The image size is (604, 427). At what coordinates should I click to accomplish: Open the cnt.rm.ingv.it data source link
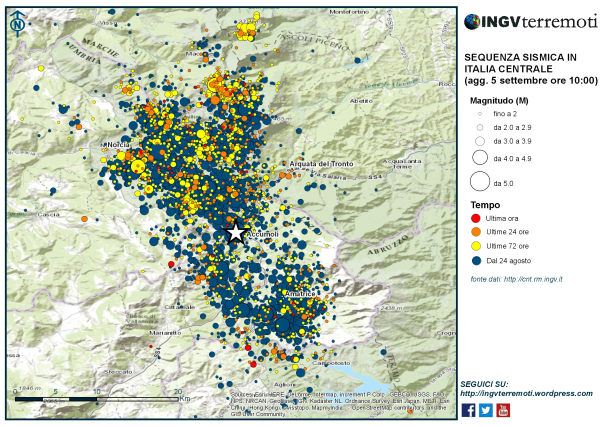tap(533, 279)
